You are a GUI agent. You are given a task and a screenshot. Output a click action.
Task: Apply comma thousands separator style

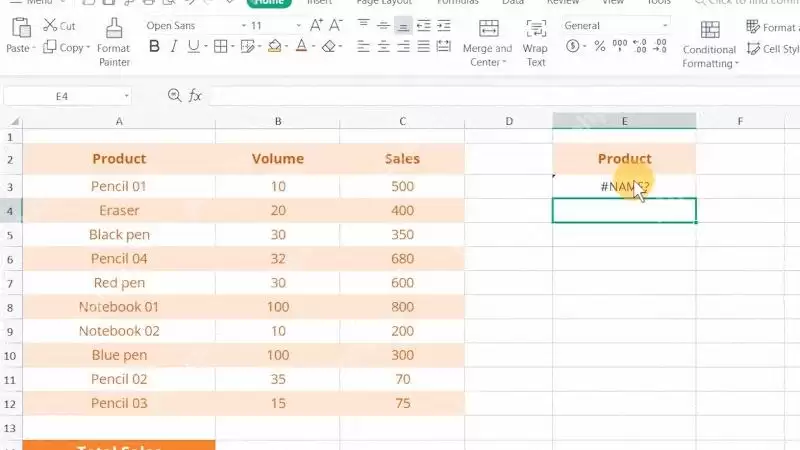(619, 46)
